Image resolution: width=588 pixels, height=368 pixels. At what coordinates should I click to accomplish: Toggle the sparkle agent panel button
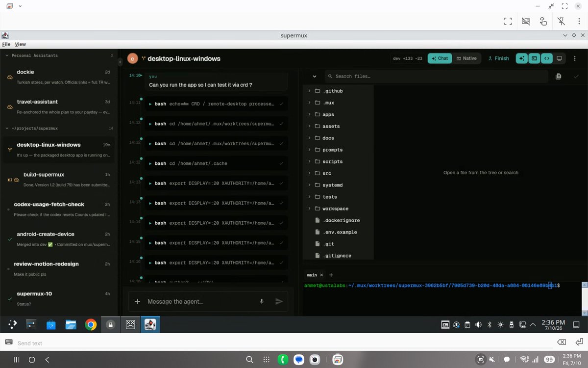pos(521,58)
